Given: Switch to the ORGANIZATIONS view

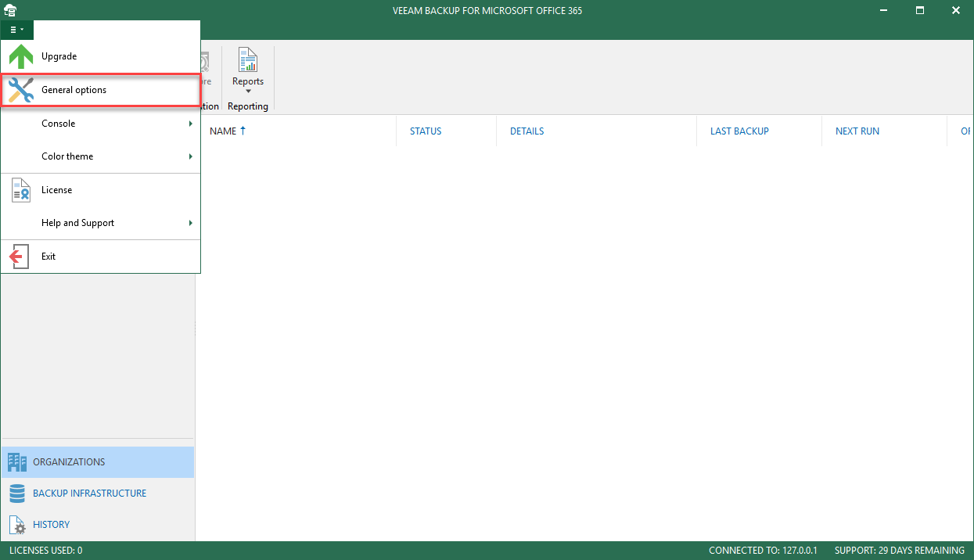Looking at the screenshot, I should [x=98, y=462].
